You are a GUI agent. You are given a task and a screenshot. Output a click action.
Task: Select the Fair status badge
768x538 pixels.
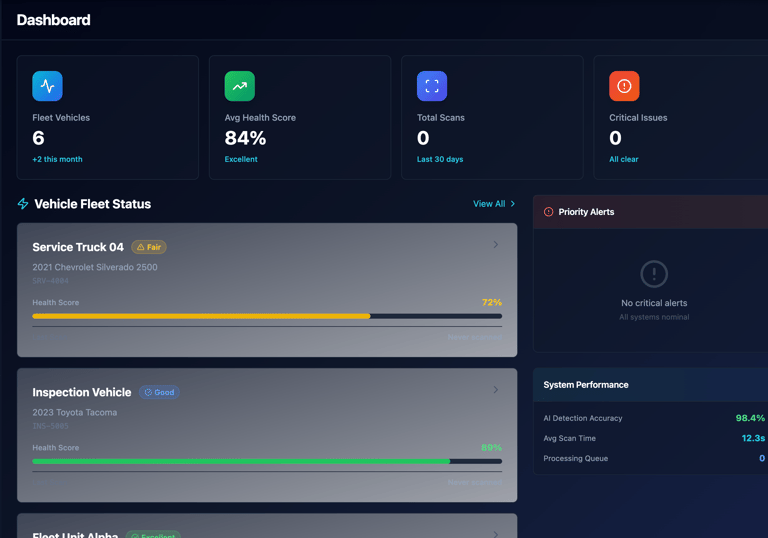(x=149, y=247)
